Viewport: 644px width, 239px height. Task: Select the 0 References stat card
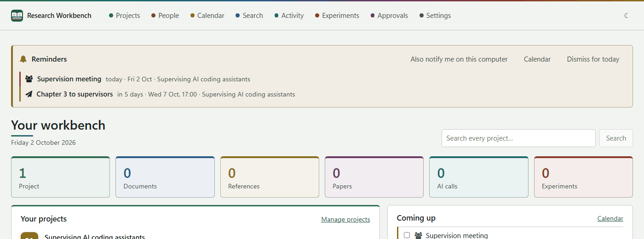click(270, 177)
